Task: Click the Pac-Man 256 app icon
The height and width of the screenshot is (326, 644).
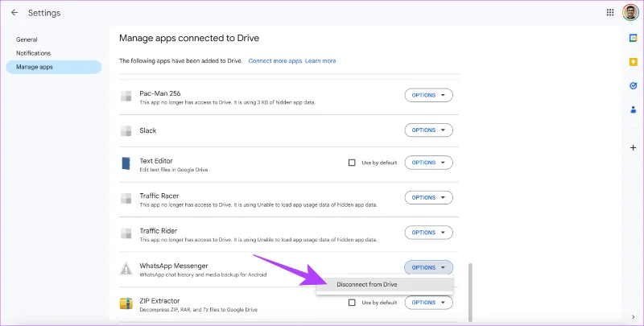Action: (x=126, y=96)
